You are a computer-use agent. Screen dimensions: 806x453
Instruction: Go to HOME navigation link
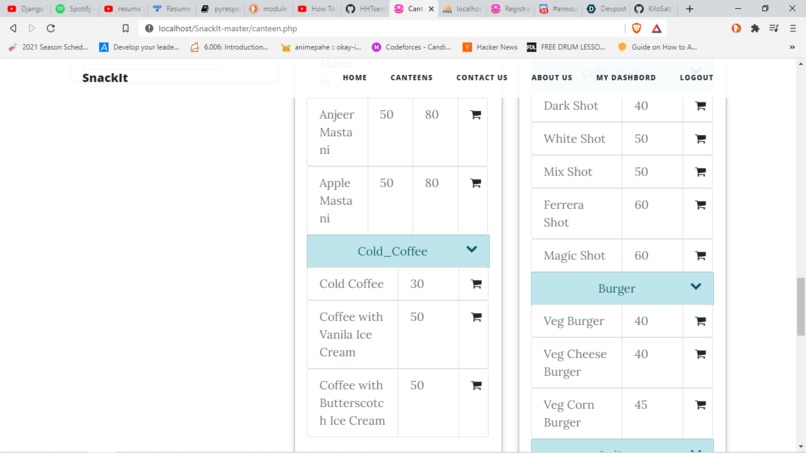[x=355, y=78]
